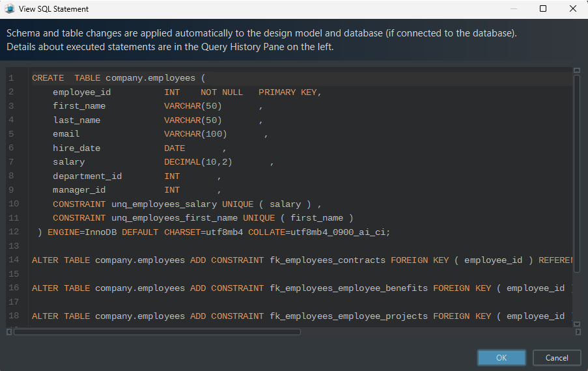Click the 'hire_date' column name
588x371 pixels.
76,148
